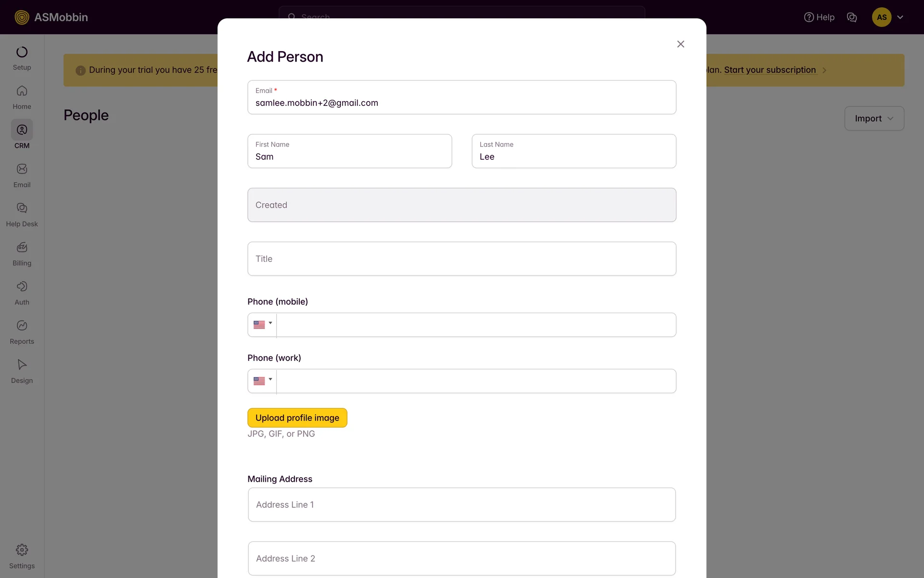Click Upload profile image button
924x578 pixels.
click(x=297, y=418)
